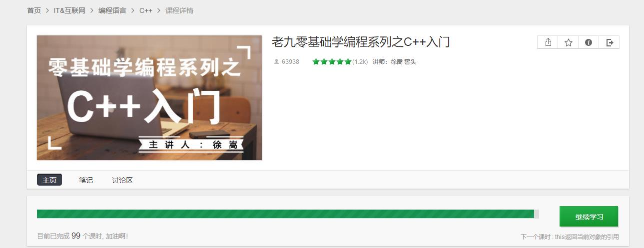The image size is (644, 248).
Task: Click the exit course icon
Action: pos(609,42)
